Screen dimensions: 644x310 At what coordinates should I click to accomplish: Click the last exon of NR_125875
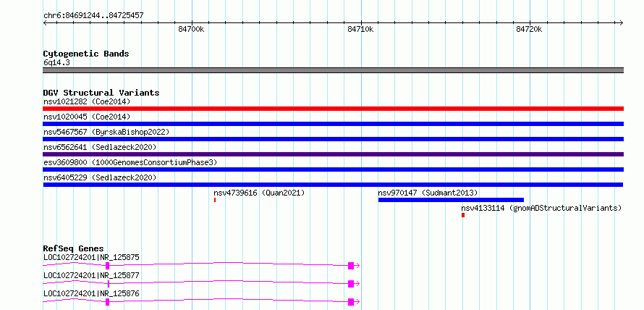pos(351,266)
